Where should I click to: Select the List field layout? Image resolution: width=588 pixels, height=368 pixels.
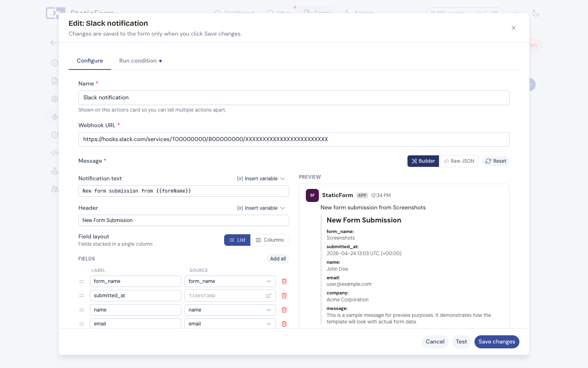237,240
